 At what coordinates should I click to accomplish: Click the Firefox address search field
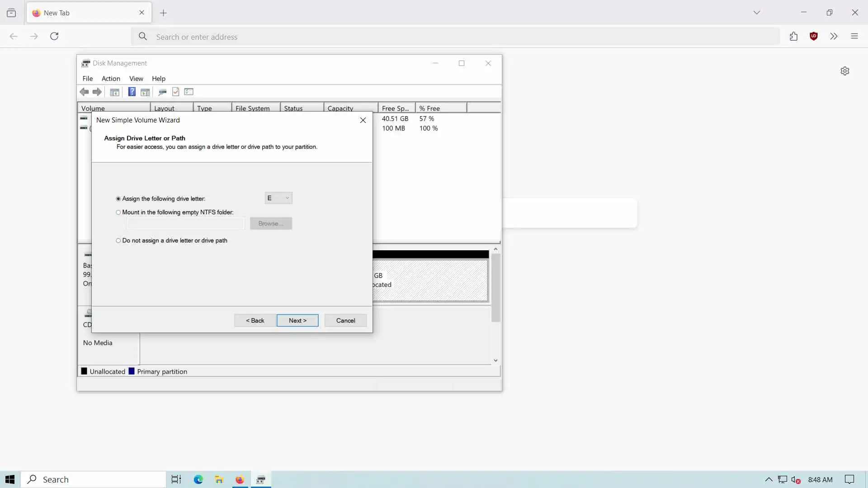(452, 37)
